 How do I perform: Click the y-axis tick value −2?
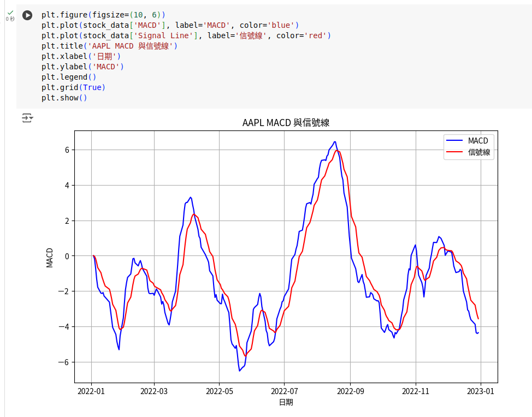(64, 291)
